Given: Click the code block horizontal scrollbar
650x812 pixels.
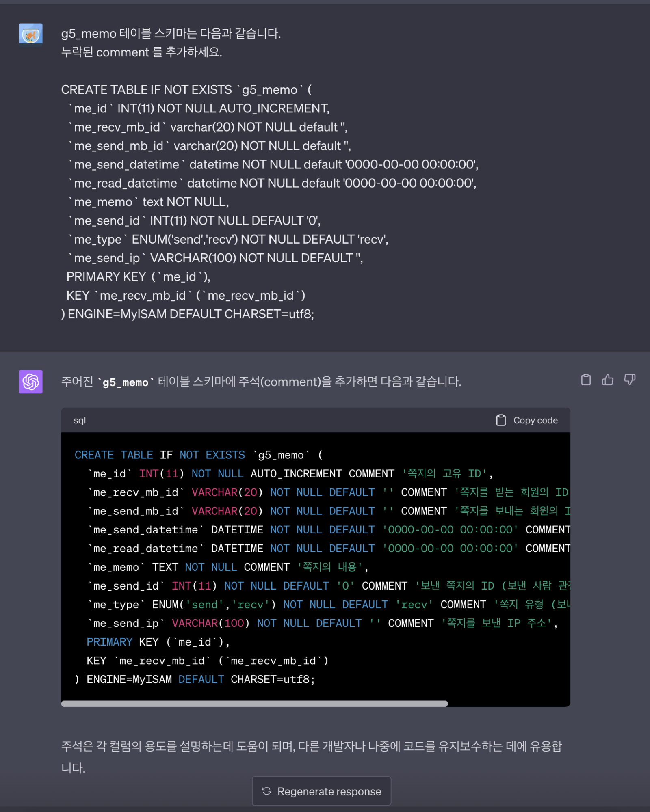Looking at the screenshot, I should 254,704.
